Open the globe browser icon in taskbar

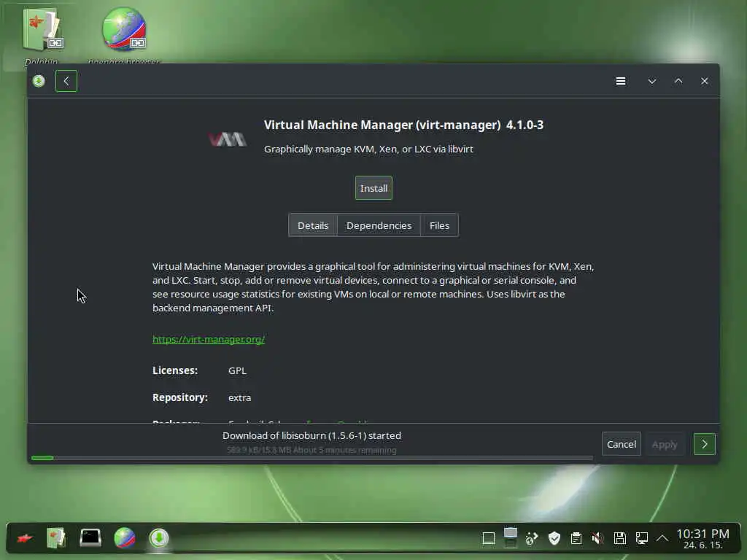pyautogui.click(x=125, y=538)
